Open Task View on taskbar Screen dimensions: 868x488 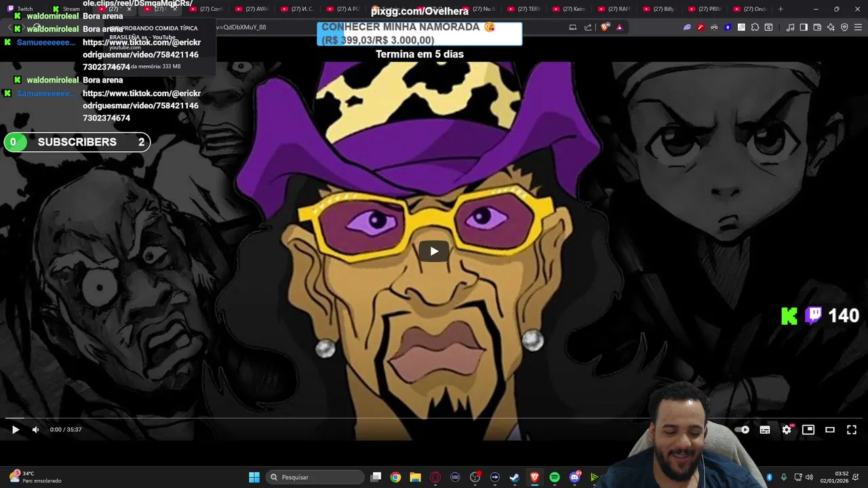point(376,477)
